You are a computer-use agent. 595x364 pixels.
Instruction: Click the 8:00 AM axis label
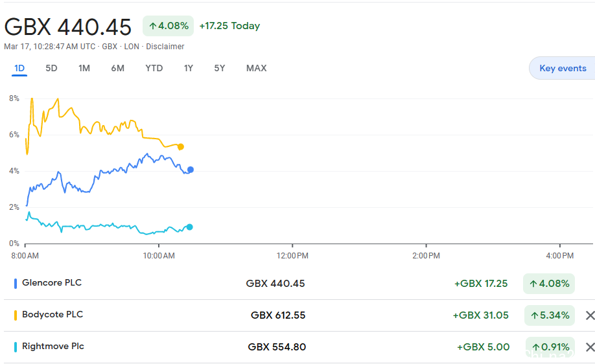[25, 256]
